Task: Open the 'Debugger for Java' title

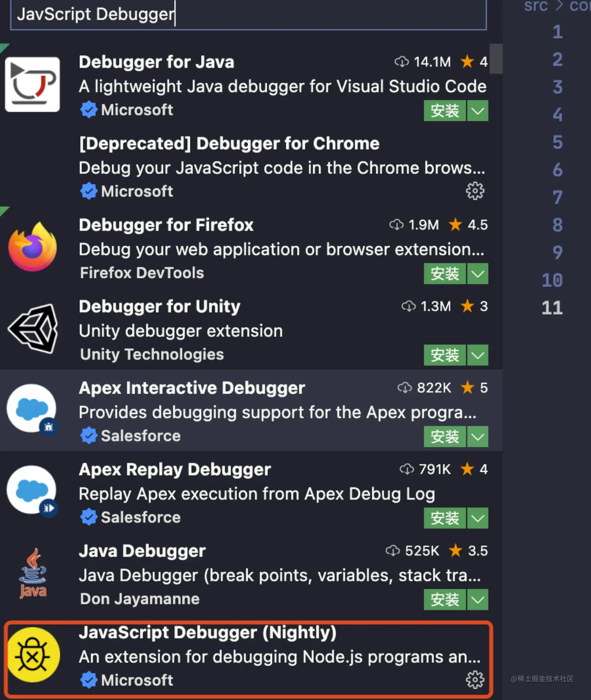Action: pos(156,62)
